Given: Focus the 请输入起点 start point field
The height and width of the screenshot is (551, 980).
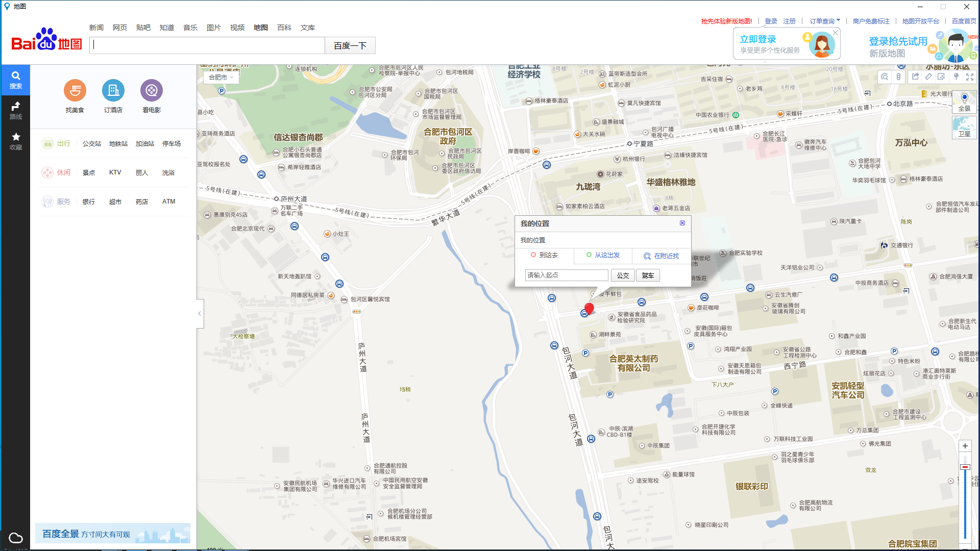Looking at the screenshot, I should click(x=567, y=275).
